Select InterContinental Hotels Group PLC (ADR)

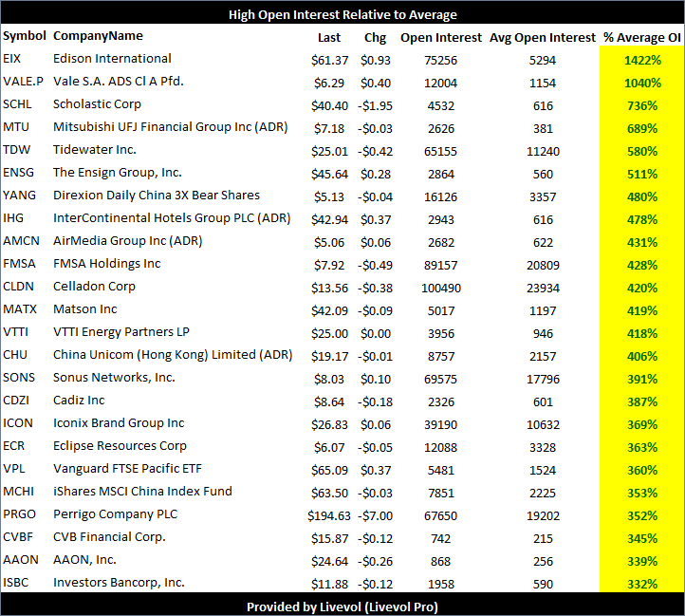coord(172,217)
